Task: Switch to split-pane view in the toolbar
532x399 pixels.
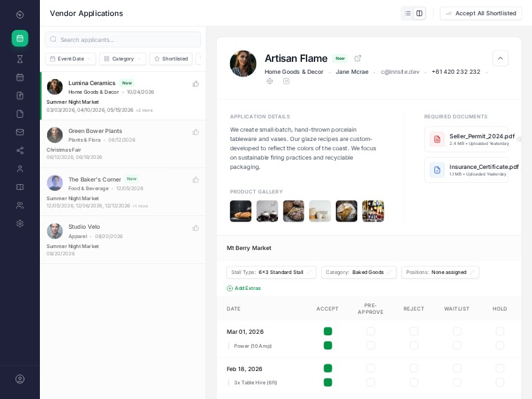Action: click(x=420, y=13)
